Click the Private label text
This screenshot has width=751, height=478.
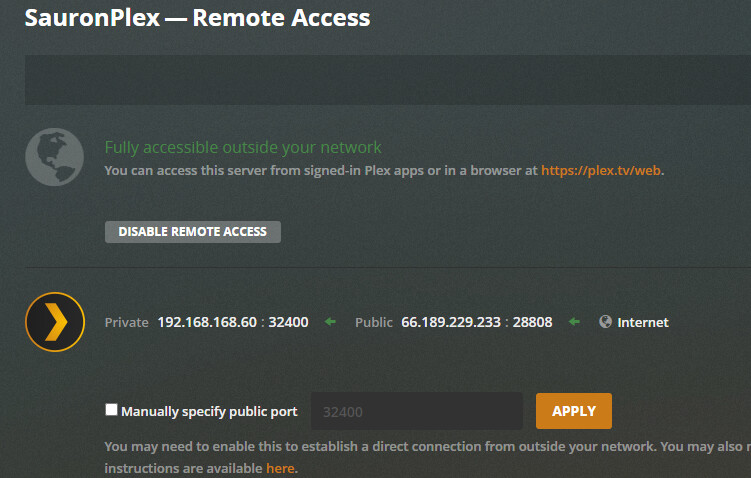point(127,322)
